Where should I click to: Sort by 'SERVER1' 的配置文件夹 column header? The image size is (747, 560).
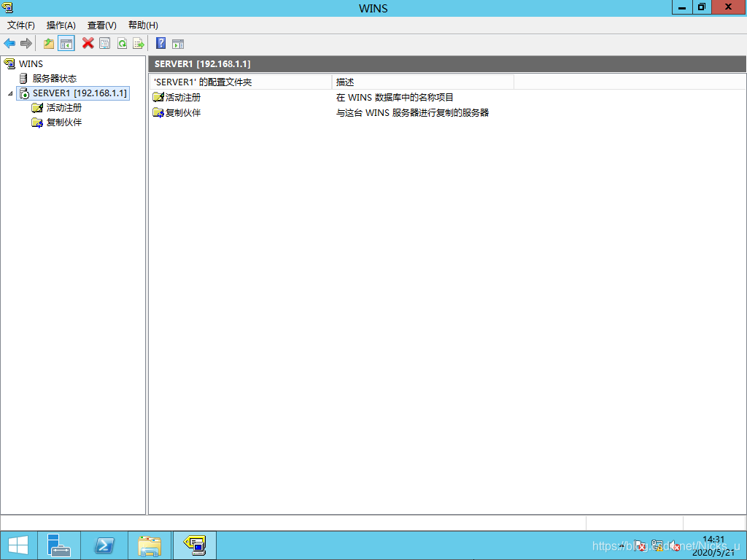click(241, 82)
